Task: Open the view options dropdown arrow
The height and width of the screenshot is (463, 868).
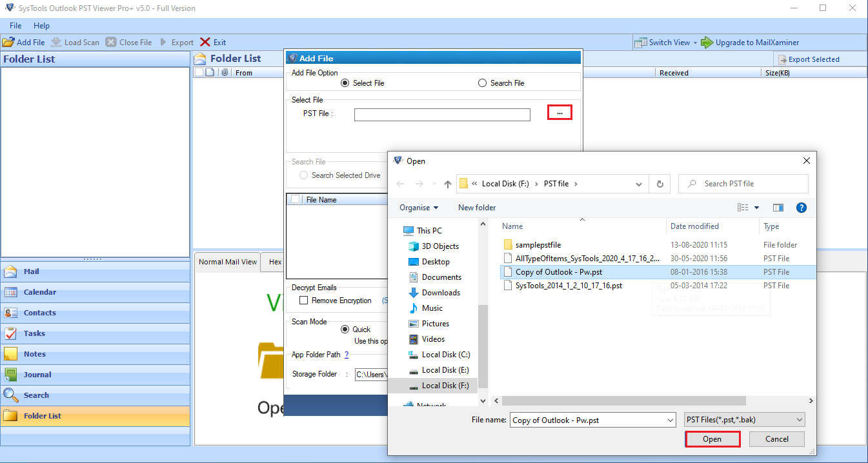Action: pyautogui.click(x=756, y=208)
